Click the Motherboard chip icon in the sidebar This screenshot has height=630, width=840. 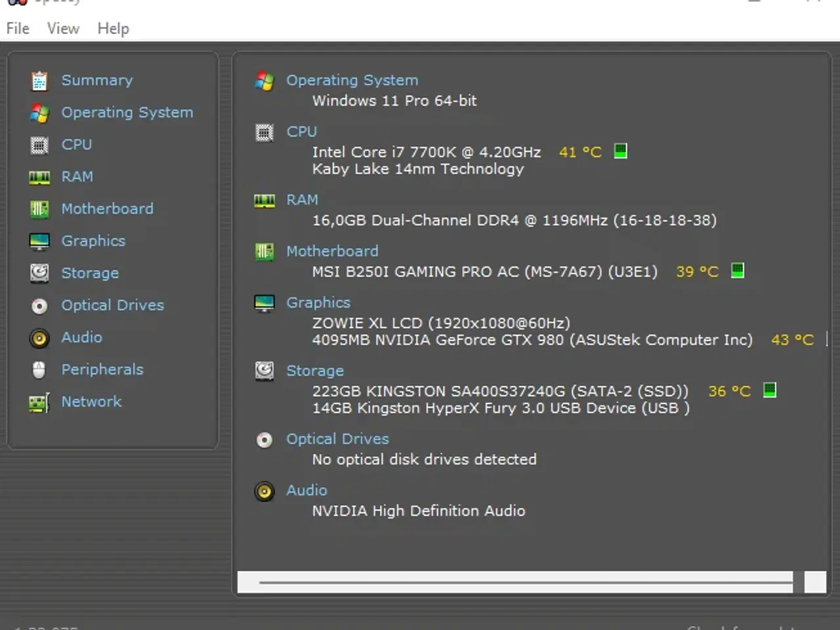tap(39, 209)
